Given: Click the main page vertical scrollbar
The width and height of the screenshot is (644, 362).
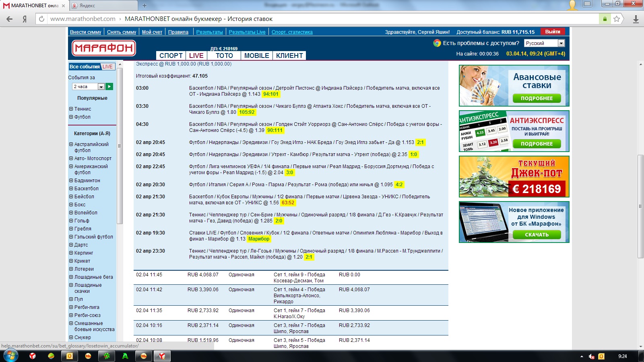Looking at the screenshot, I should 640,206.
